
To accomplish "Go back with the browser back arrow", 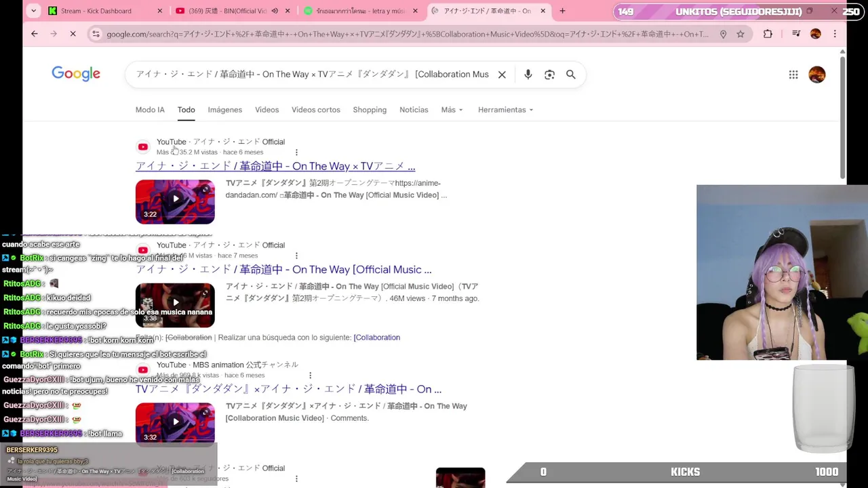I will (x=35, y=34).
